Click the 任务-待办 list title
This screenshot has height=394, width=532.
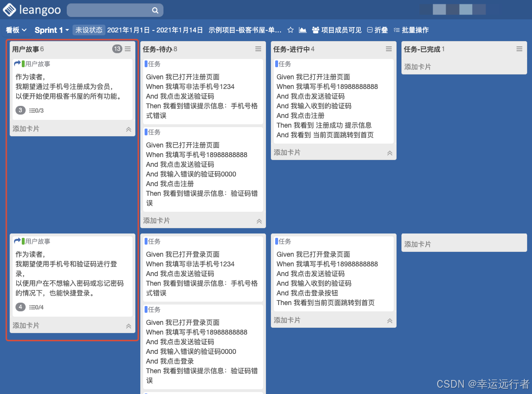tap(158, 49)
